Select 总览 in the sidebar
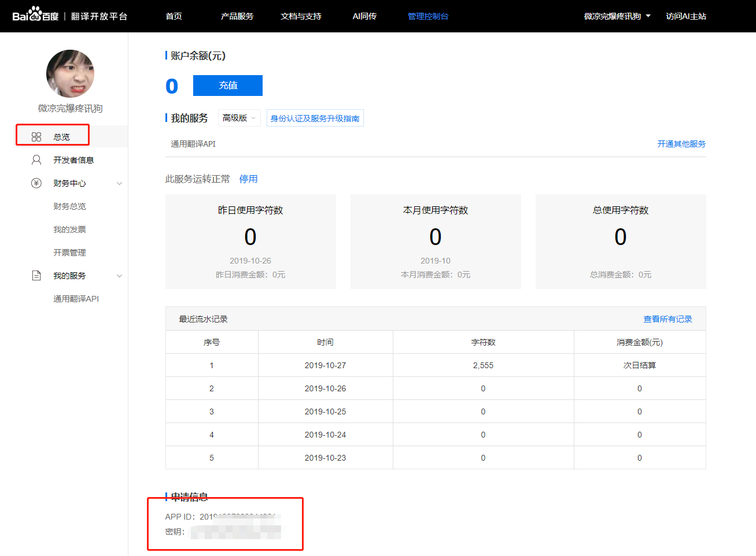Image resolution: width=756 pixels, height=556 pixels. [x=61, y=137]
